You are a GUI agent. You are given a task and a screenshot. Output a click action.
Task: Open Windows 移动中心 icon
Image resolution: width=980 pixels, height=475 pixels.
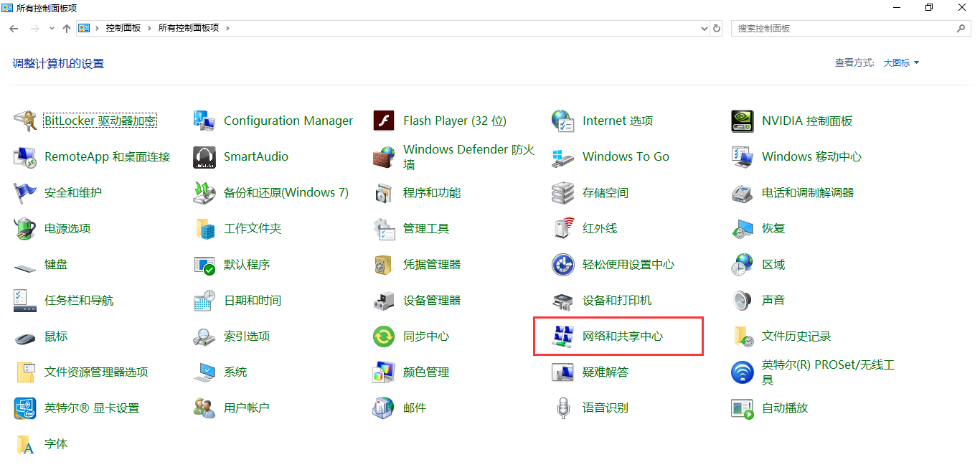(743, 156)
